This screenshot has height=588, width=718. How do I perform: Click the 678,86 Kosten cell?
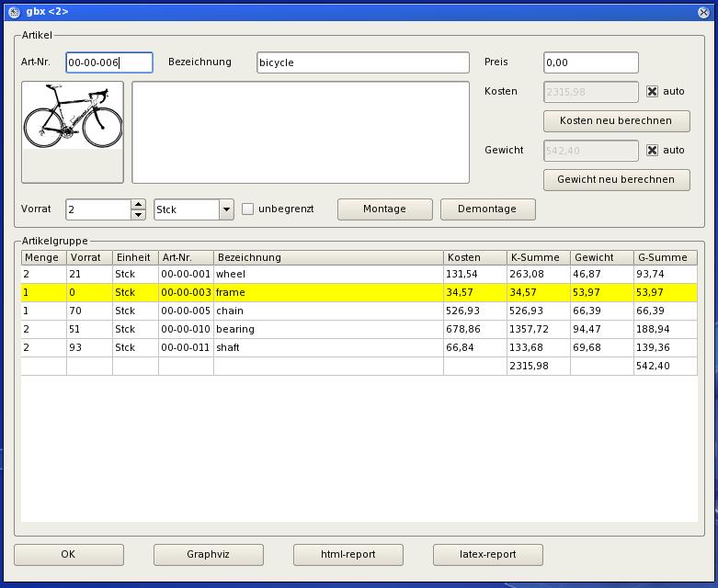click(x=475, y=329)
